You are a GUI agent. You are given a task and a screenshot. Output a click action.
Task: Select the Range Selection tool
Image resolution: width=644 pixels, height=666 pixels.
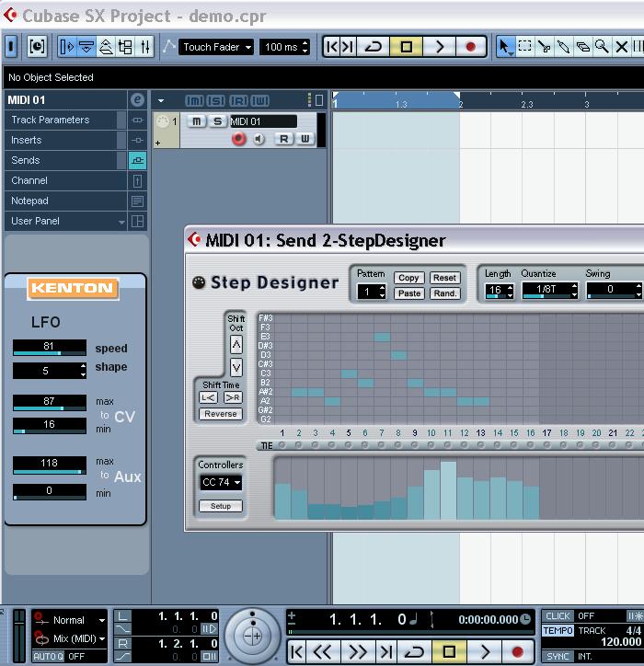[x=524, y=46]
